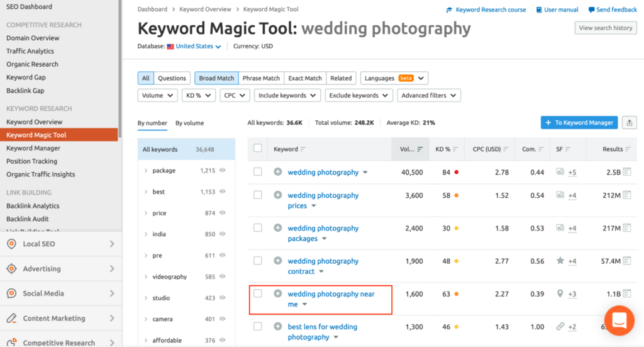The height and width of the screenshot is (347, 644).
Task: Click the Social Media icon
Action: point(11,293)
